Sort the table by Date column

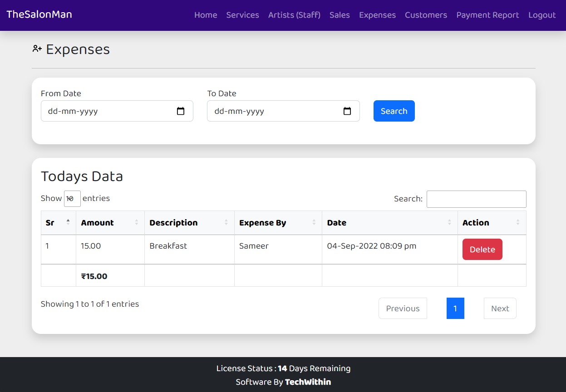tap(390, 223)
